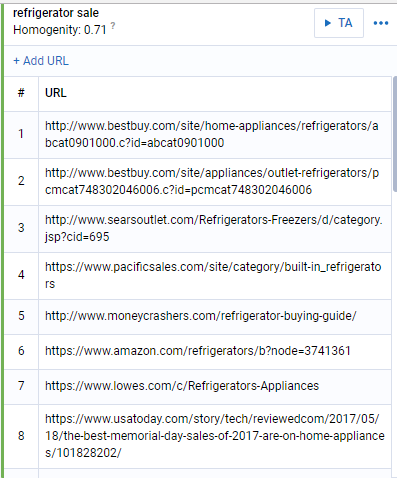
Task: Run the TA play button
Action: click(x=339, y=23)
